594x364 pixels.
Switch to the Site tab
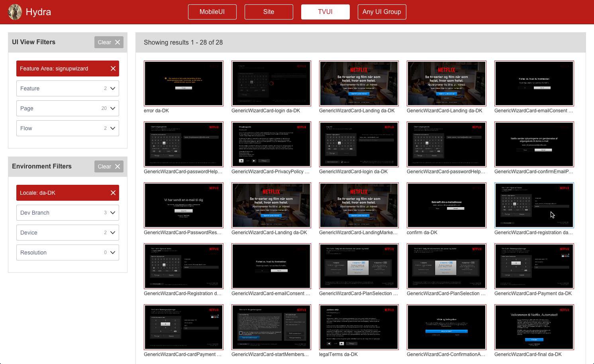pyautogui.click(x=269, y=12)
